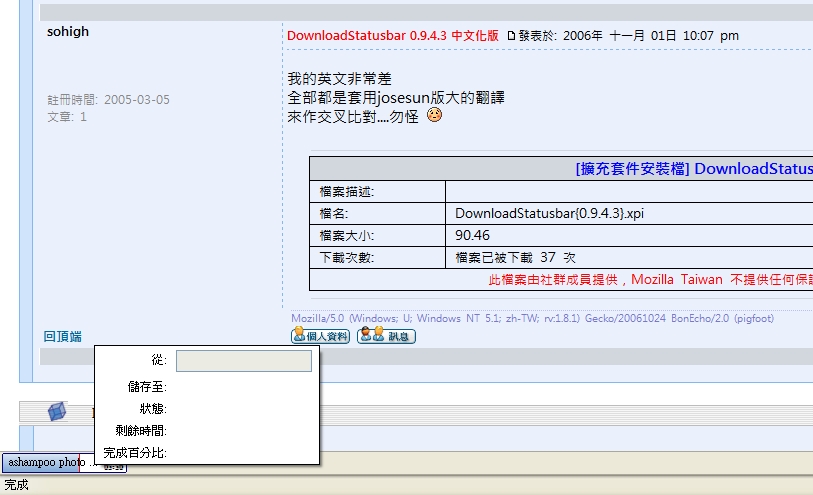Click the 從 source field in the tooltip

[x=243, y=361]
